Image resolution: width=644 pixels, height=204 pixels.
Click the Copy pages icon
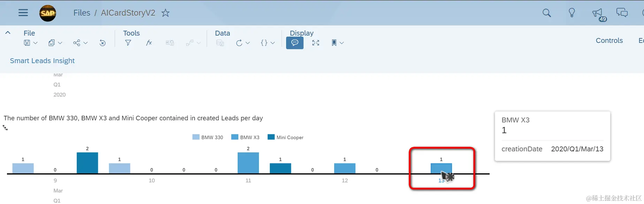coord(52,43)
